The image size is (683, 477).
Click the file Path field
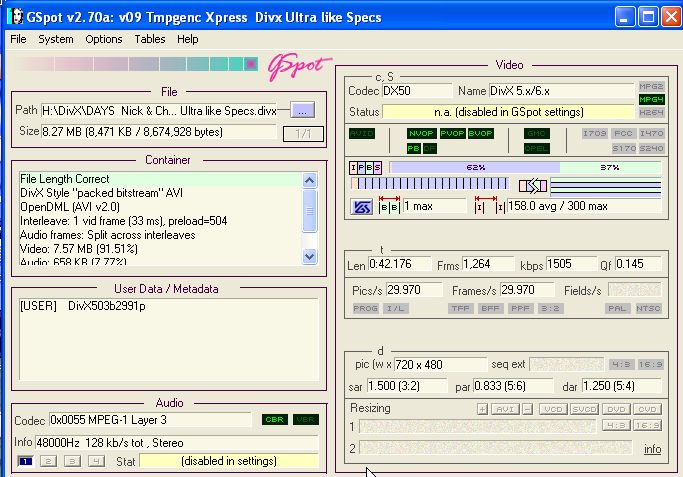[x=159, y=111]
